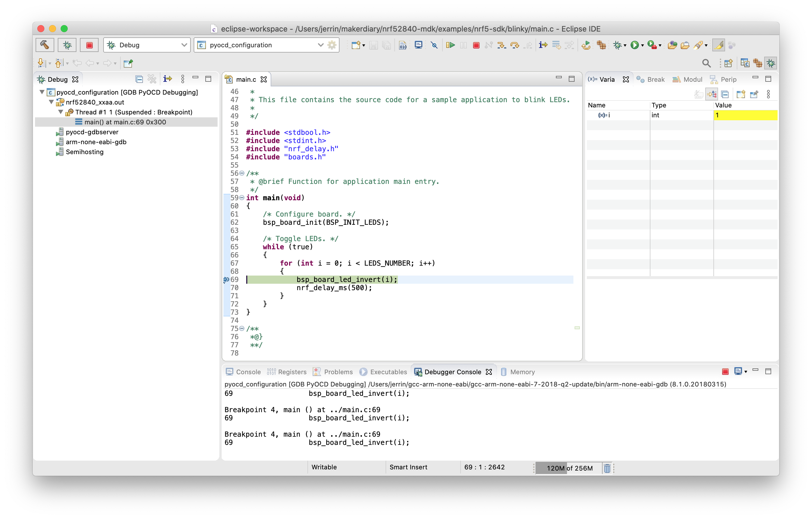Click the yellow value cell of variable i
The height and width of the screenshot is (519, 812).
[x=745, y=115]
